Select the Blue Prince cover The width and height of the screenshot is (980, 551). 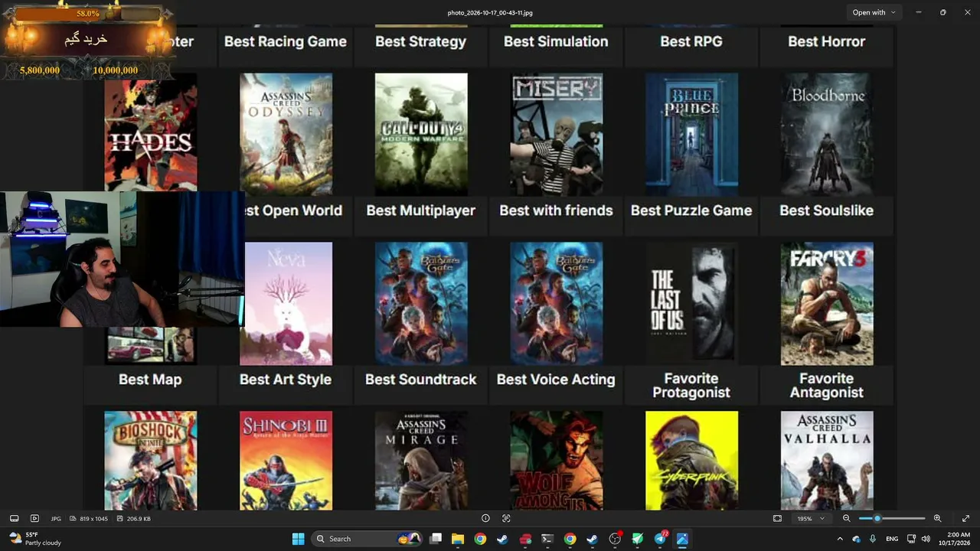[x=691, y=134]
